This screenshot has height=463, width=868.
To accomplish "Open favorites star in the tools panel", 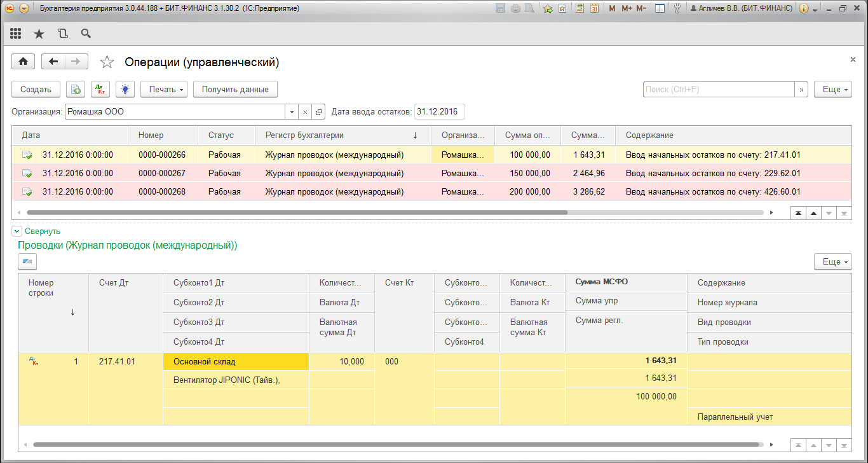I will 39,34.
